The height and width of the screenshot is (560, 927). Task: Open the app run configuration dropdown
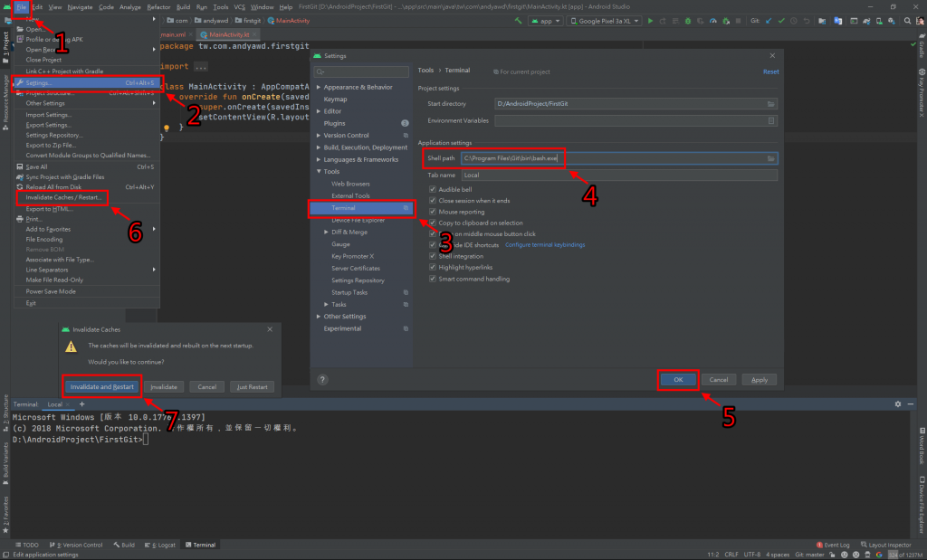click(x=545, y=21)
